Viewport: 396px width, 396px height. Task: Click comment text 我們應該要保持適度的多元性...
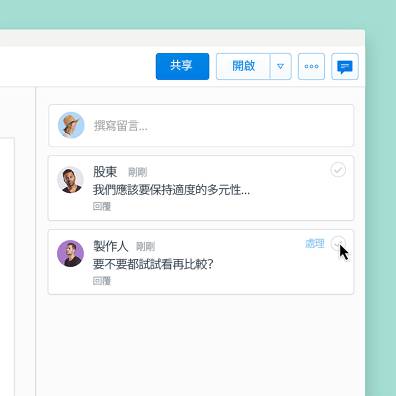point(171,190)
